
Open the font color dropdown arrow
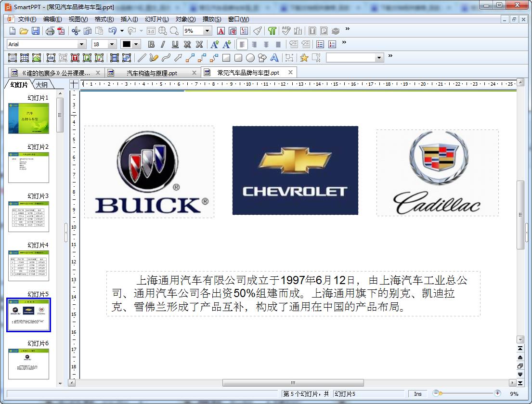click(x=136, y=44)
